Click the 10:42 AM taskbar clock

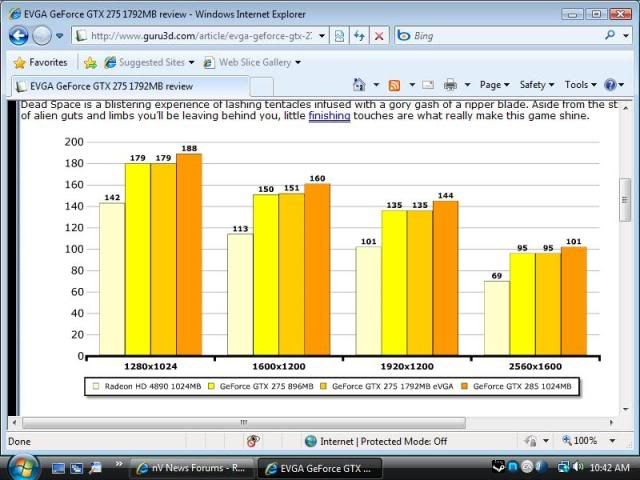tap(610, 467)
